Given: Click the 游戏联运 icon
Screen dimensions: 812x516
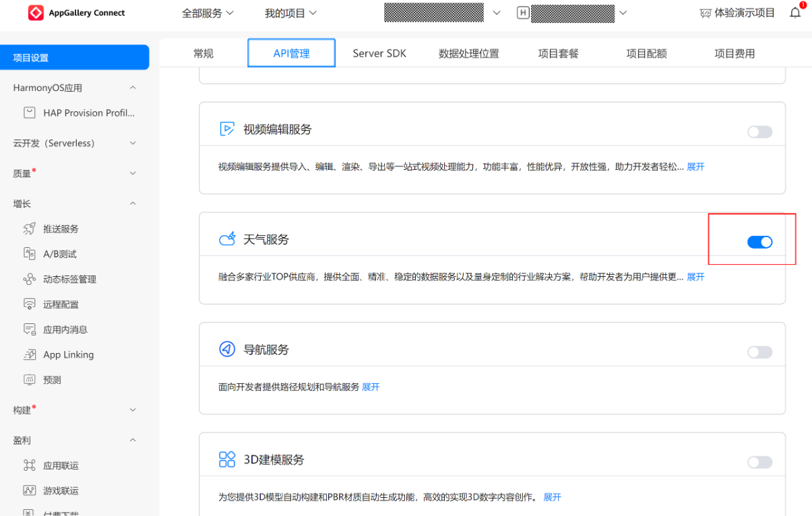Looking at the screenshot, I should pyautogui.click(x=30, y=490).
